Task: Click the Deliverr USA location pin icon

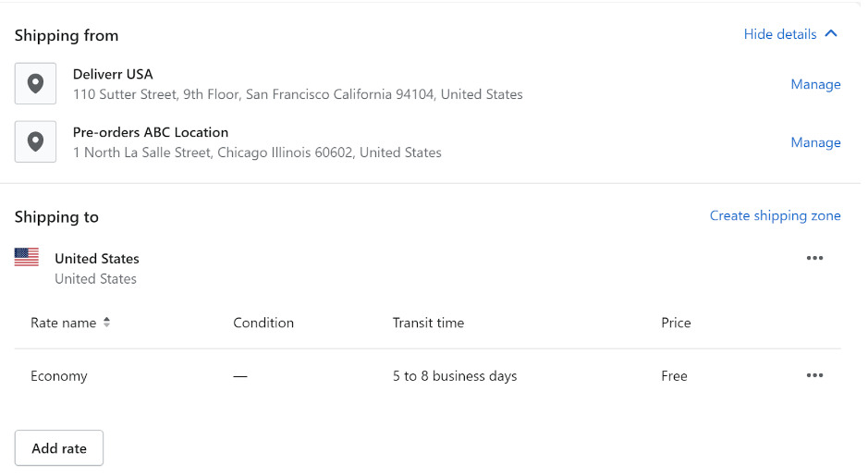Action: click(x=35, y=83)
